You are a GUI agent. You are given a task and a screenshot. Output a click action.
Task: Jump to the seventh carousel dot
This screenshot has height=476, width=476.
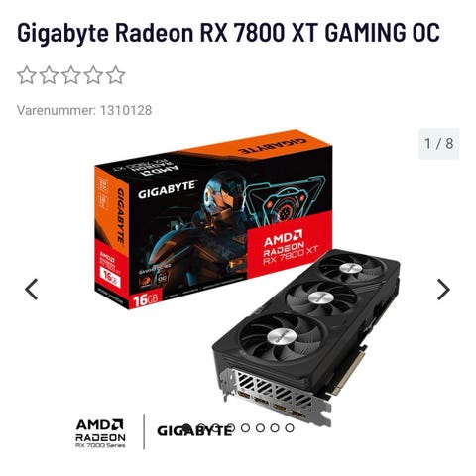point(275,428)
